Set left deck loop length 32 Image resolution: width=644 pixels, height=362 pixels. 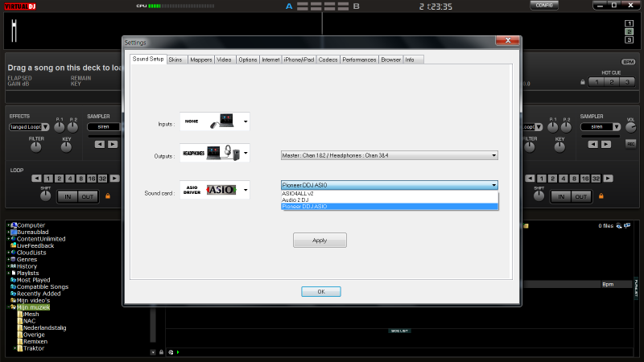[102, 179]
